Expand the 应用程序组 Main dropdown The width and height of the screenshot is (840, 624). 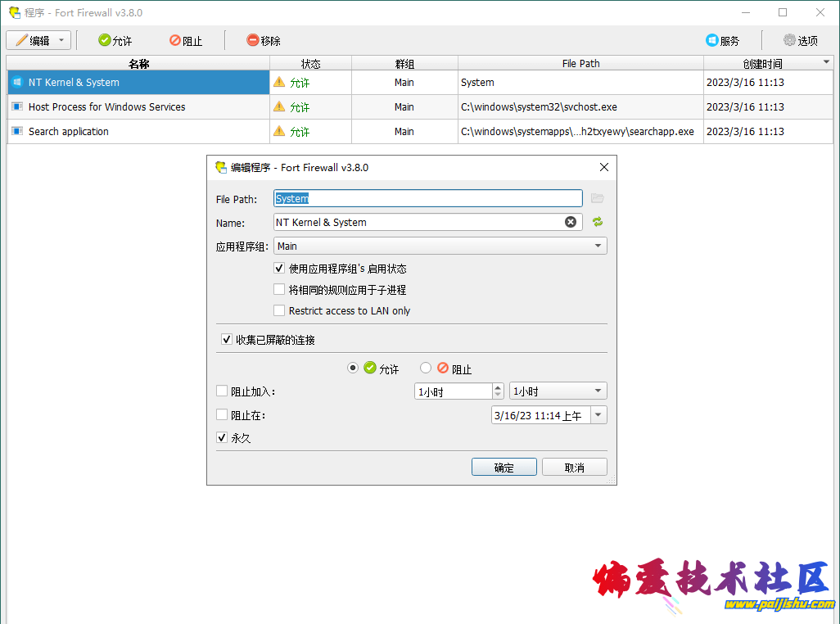point(598,246)
